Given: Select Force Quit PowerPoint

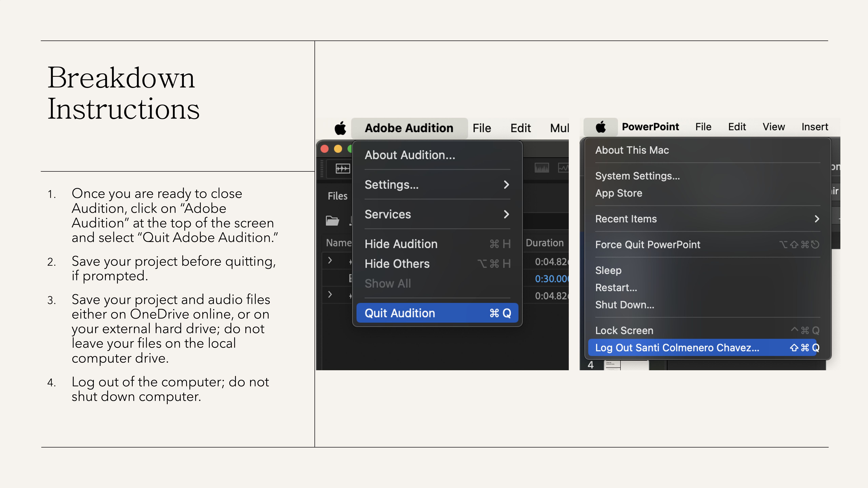Looking at the screenshot, I should [x=708, y=245].
